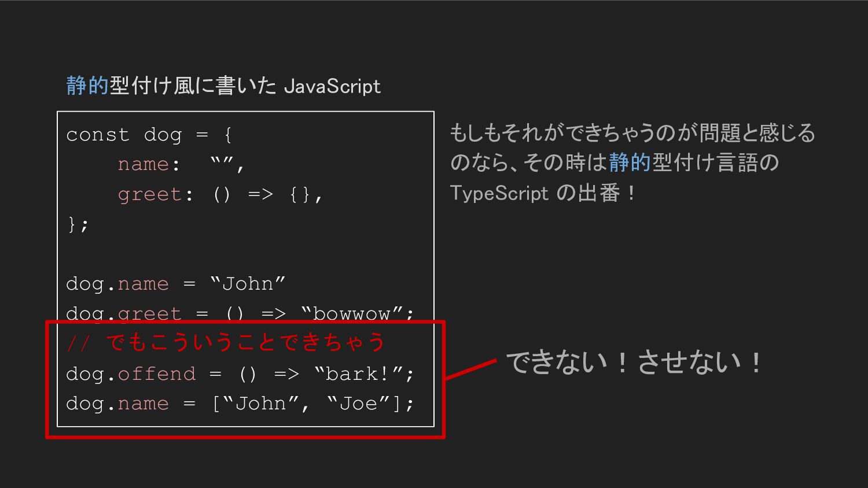Image resolution: width=868 pixels, height=488 pixels.
Task: Click the closing '};' code line
Action: point(78,224)
